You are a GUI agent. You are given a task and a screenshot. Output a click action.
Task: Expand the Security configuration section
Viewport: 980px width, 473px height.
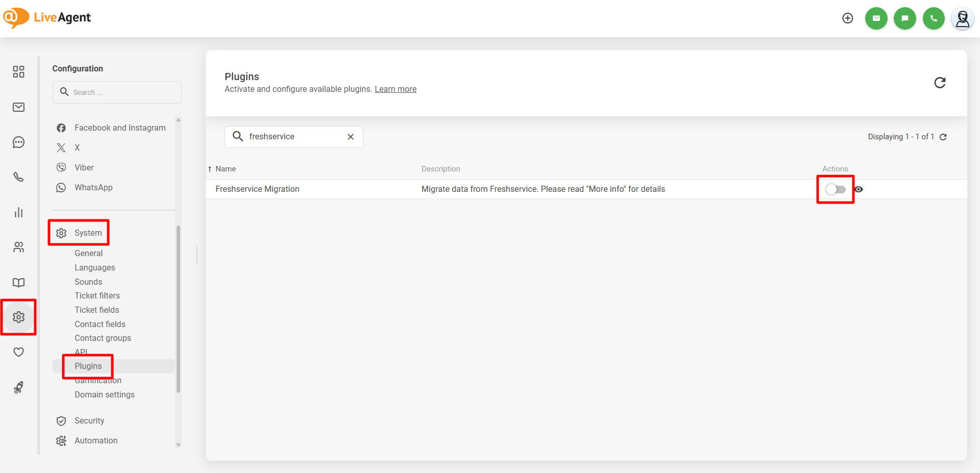click(x=89, y=420)
